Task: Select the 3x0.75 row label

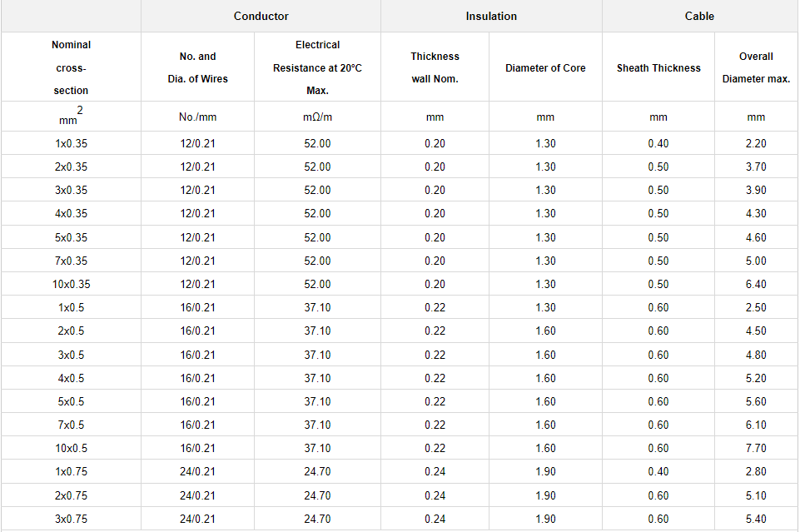Action: point(71,519)
